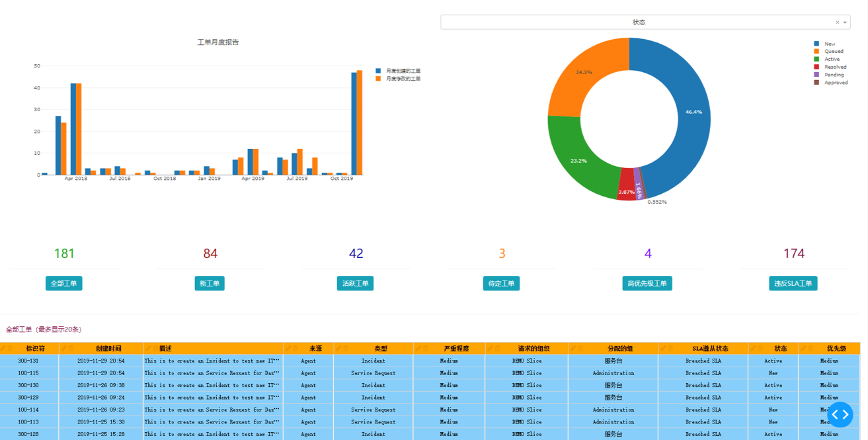
Task: View 违反SLA工单 tickets
Action: pyautogui.click(x=793, y=283)
